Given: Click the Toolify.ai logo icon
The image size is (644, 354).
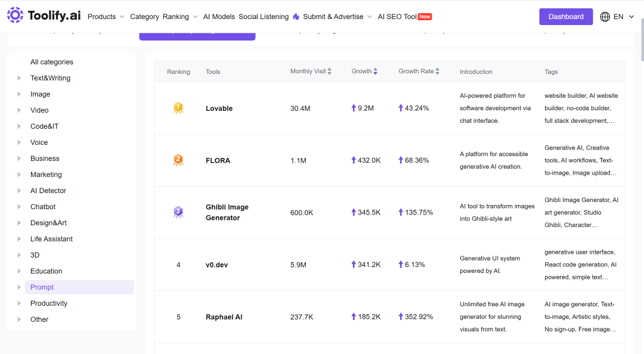Looking at the screenshot, I should tap(15, 15).
